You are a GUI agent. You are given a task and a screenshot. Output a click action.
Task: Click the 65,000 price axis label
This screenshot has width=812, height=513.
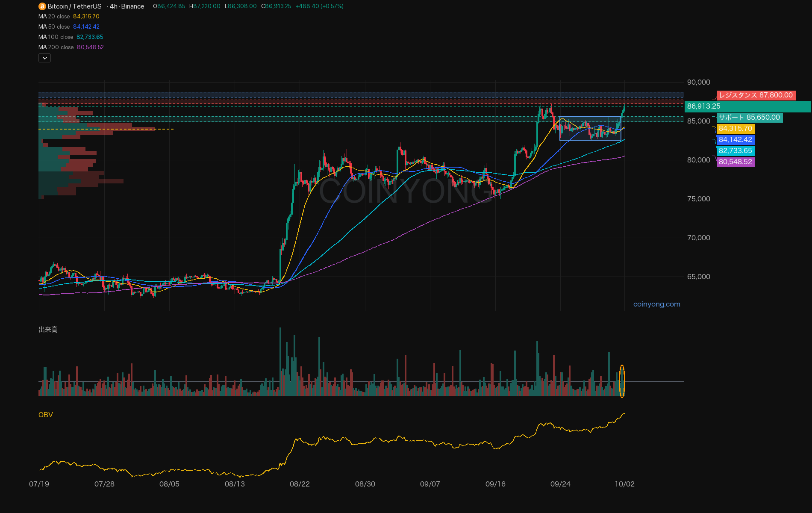698,277
